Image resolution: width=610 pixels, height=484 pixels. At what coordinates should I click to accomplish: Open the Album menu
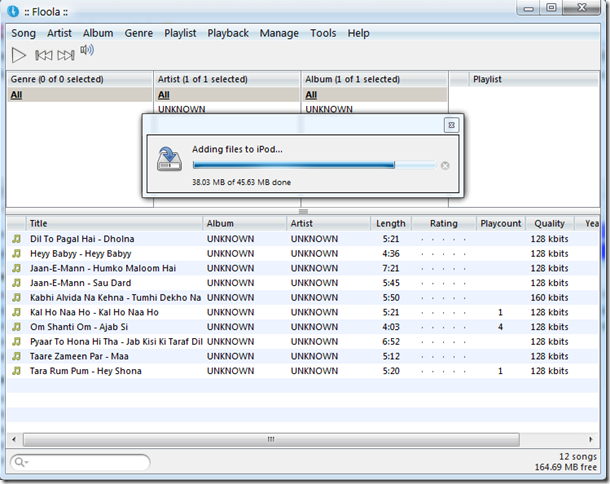click(98, 33)
